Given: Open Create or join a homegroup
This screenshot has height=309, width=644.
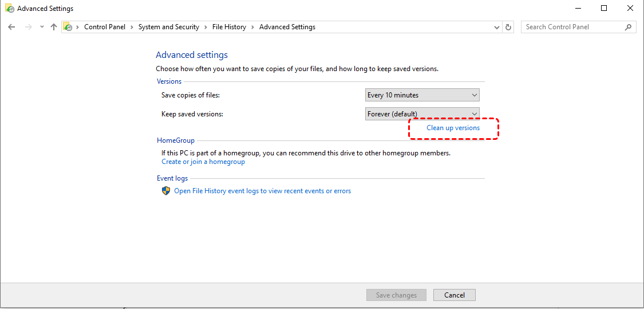Looking at the screenshot, I should click(x=203, y=162).
